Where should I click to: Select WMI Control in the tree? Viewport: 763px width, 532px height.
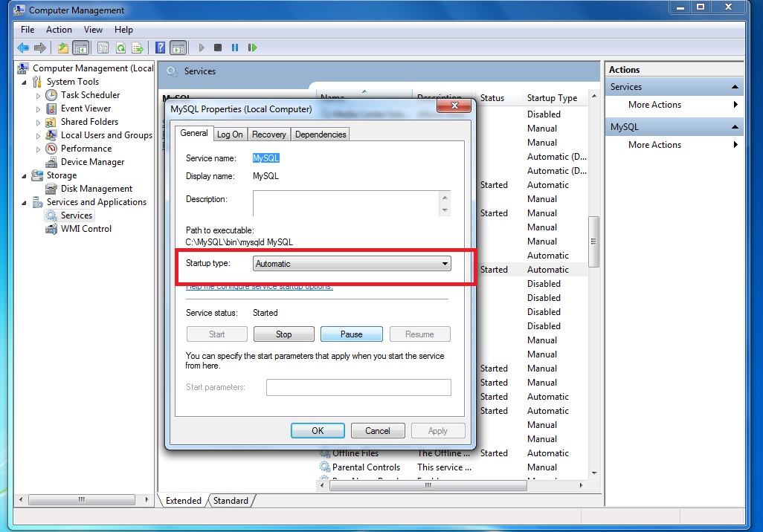pyautogui.click(x=86, y=229)
